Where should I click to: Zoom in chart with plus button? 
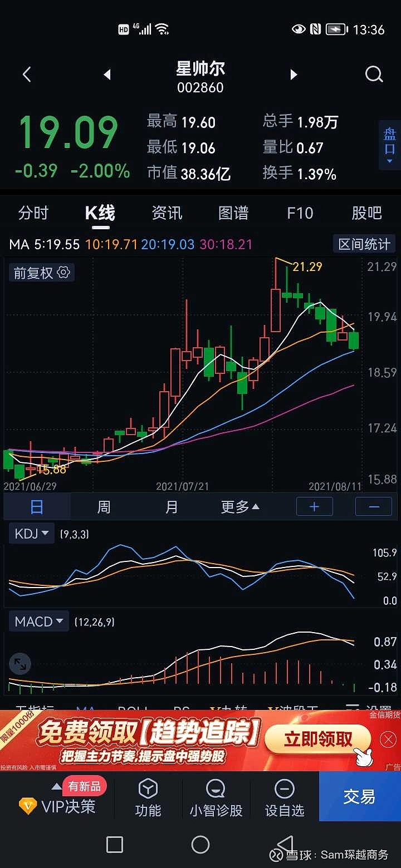315,506
